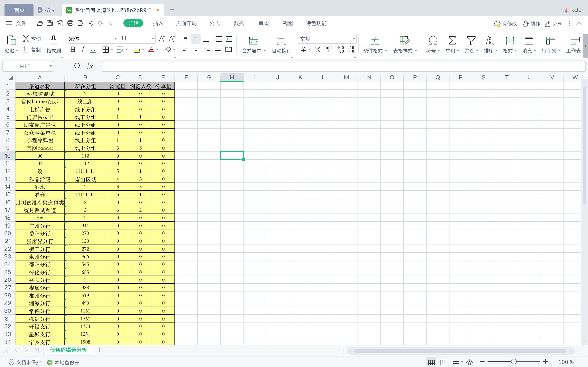
Task: Click the zoom slider handle
Action: (514, 362)
